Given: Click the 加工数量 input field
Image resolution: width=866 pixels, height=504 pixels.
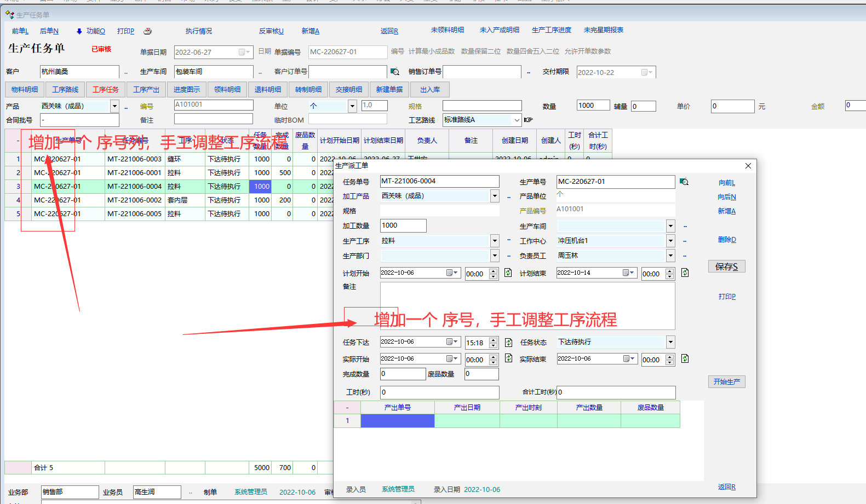Looking at the screenshot, I should (403, 225).
